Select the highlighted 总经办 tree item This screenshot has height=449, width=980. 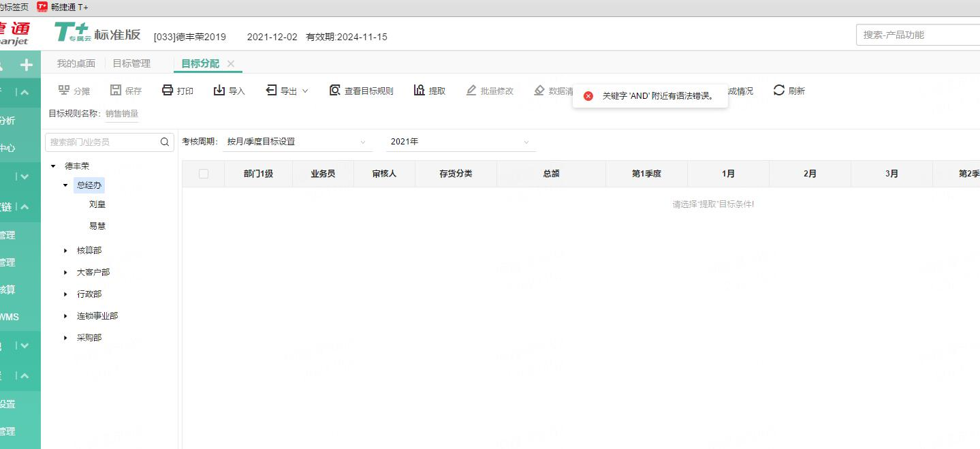(89, 185)
